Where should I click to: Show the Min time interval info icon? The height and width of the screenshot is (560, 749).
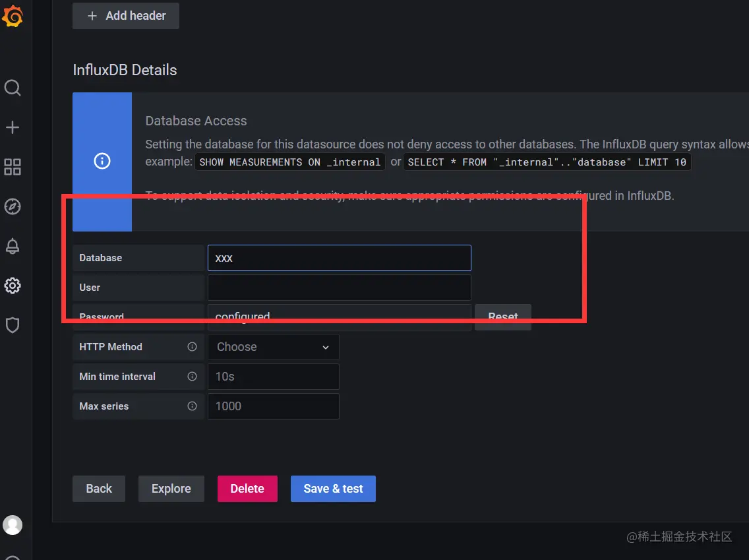192,377
